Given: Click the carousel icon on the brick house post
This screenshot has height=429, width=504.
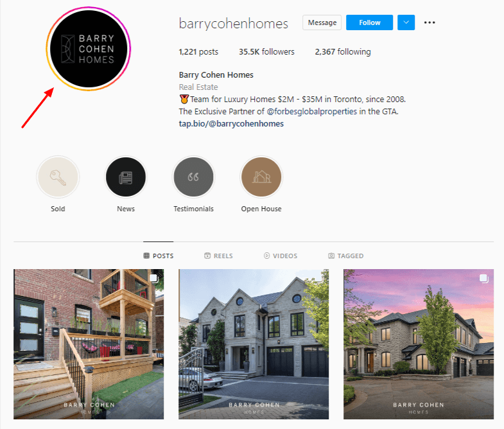Looking at the screenshot, I should (154, 278).
